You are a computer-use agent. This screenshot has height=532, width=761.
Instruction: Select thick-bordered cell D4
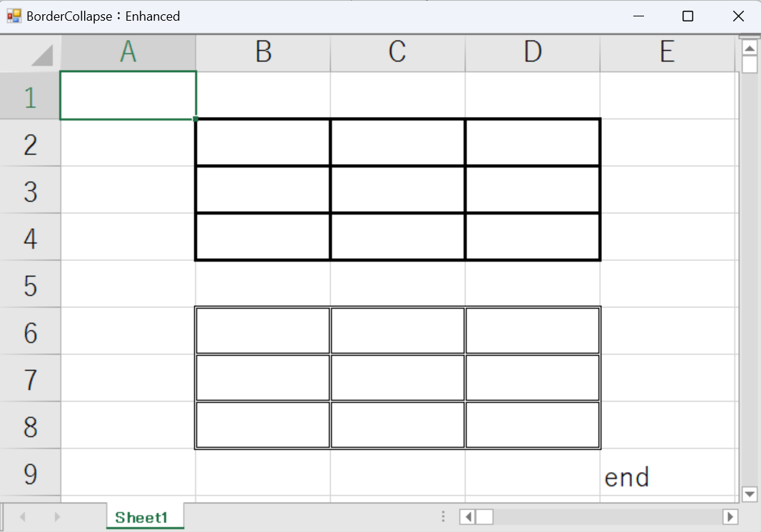(532, 236)
